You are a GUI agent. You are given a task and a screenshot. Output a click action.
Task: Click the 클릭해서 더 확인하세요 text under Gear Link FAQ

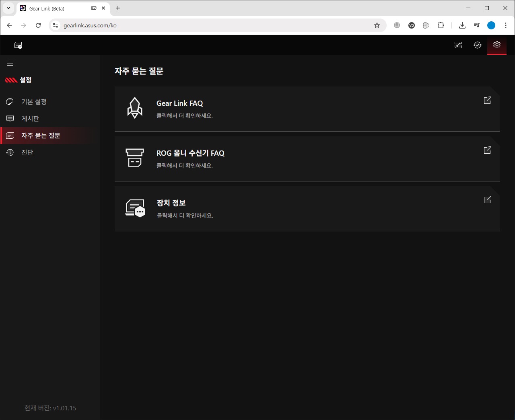point(185,116)
